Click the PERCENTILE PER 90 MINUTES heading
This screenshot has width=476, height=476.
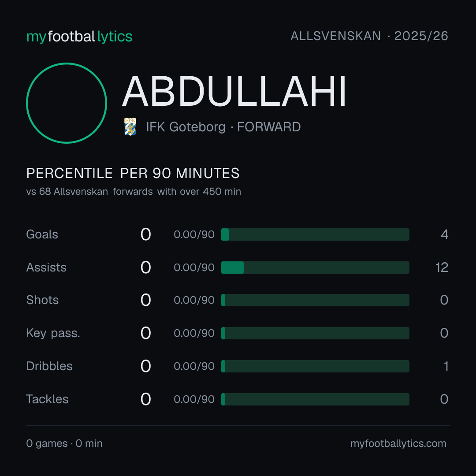point(133,173)
